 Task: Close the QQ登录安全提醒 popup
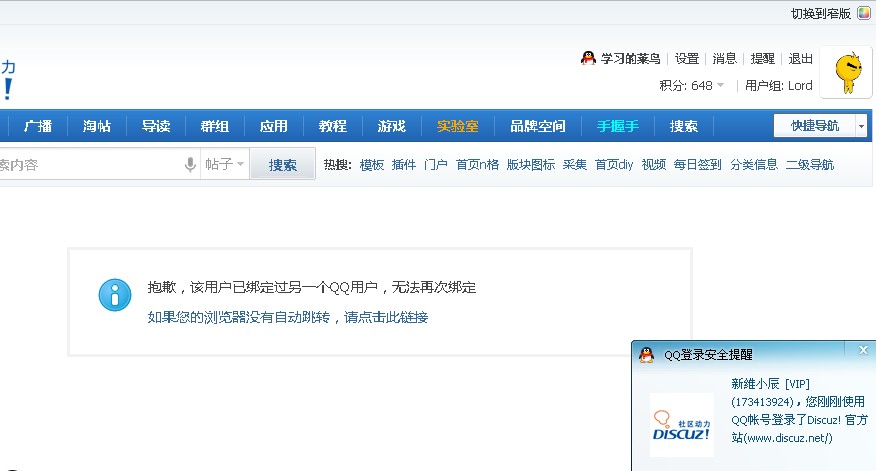pyautogui.click(x=863, y=350)
